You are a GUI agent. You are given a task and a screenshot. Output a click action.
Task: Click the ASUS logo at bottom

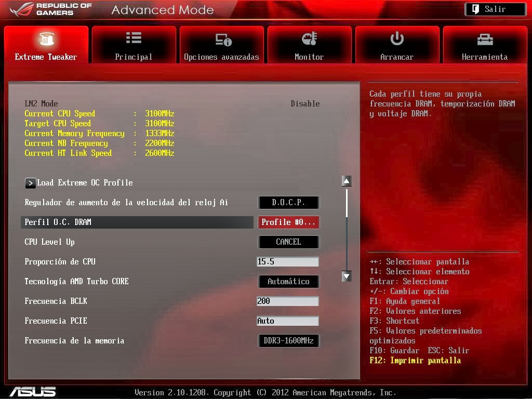[x=33, y=392]
